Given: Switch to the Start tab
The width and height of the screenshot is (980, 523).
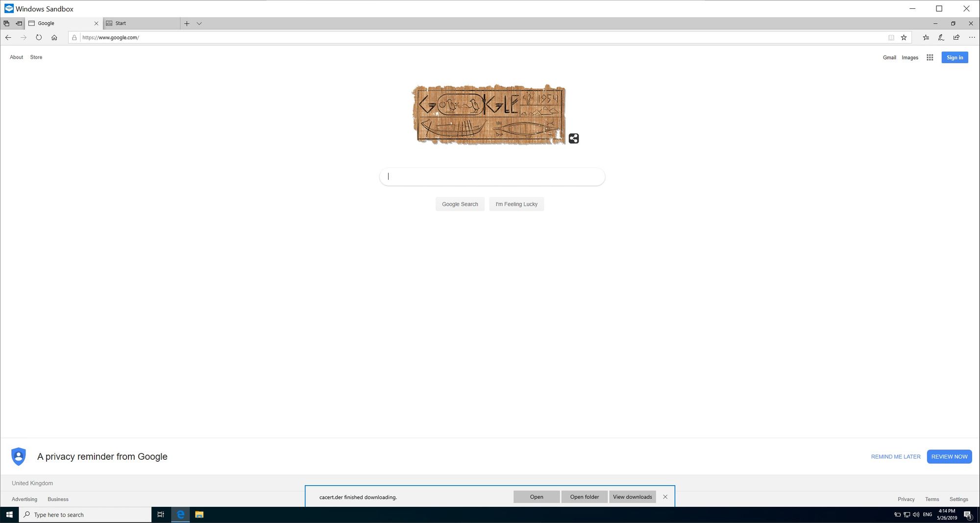Looking at the screenshot, I should tap(142, 23).
